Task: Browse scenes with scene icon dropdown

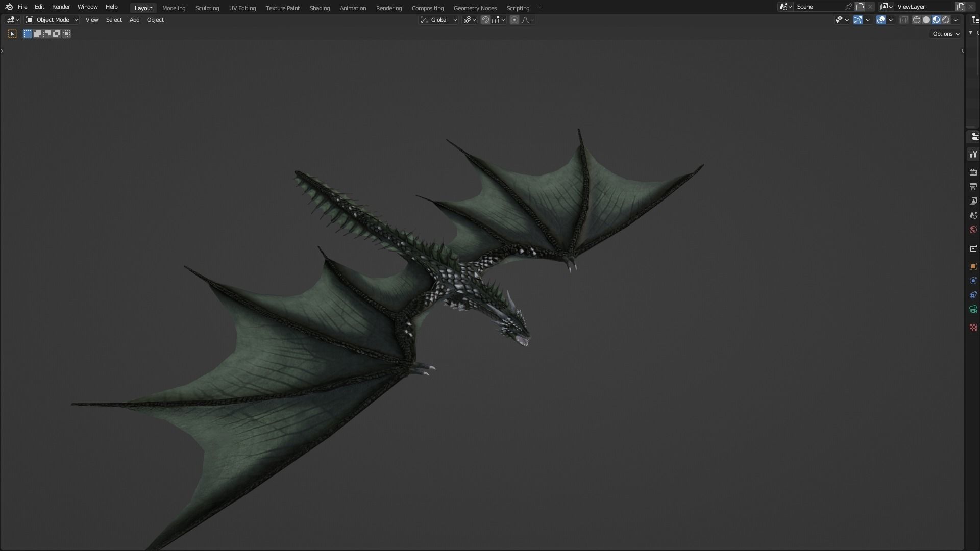Action: tap(786, 7)
